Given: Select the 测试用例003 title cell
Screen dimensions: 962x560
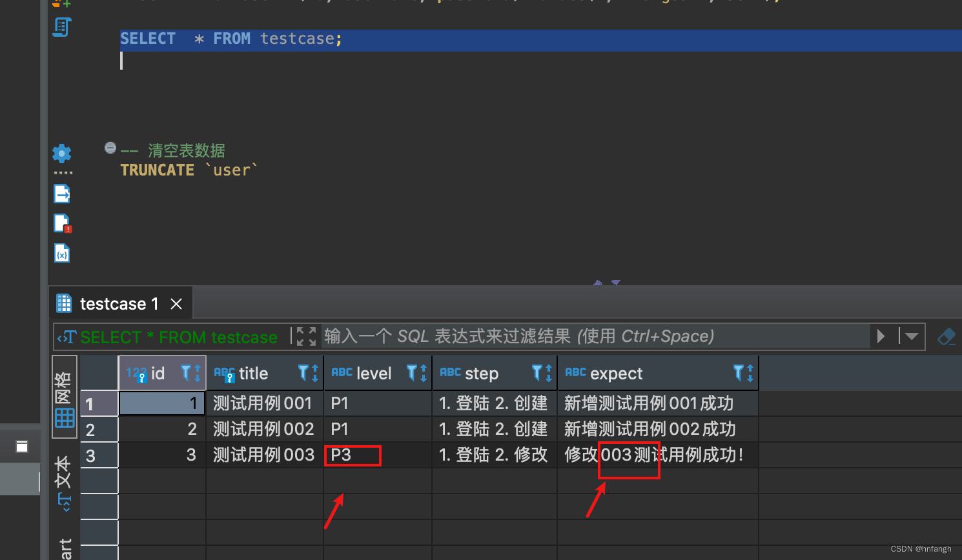Looking at the screenshot, I should [265, 455].
